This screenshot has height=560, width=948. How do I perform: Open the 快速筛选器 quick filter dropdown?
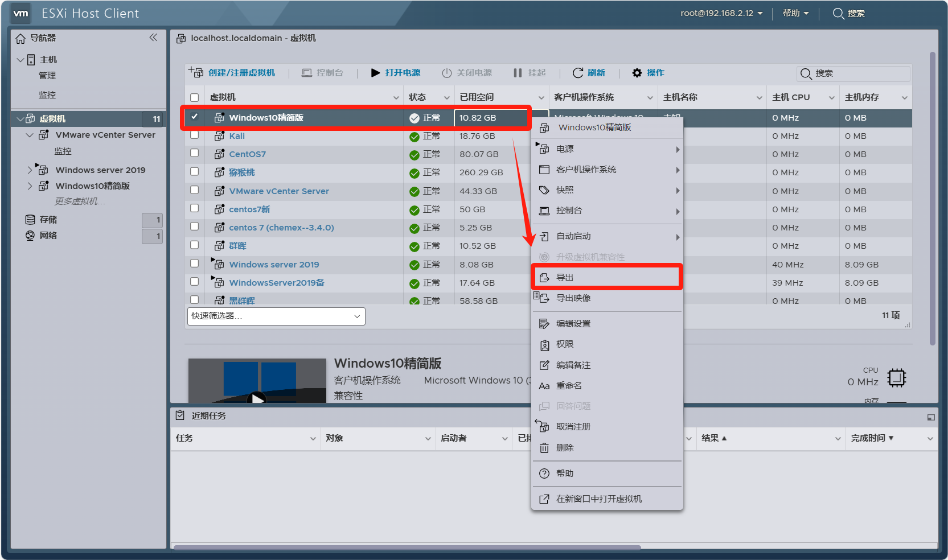tap(276, 316)
